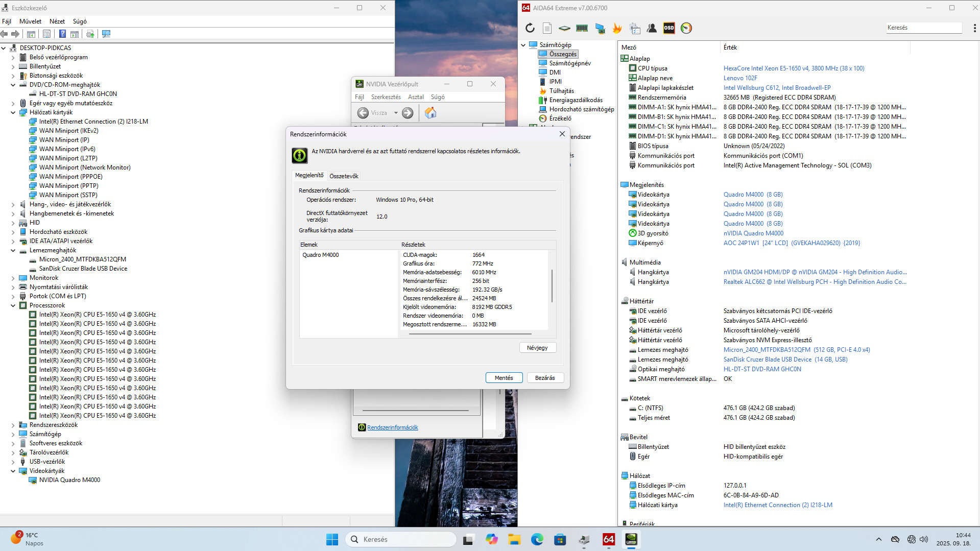Scan for hardware changes with monitor-magnifier icon

(106, 34)
